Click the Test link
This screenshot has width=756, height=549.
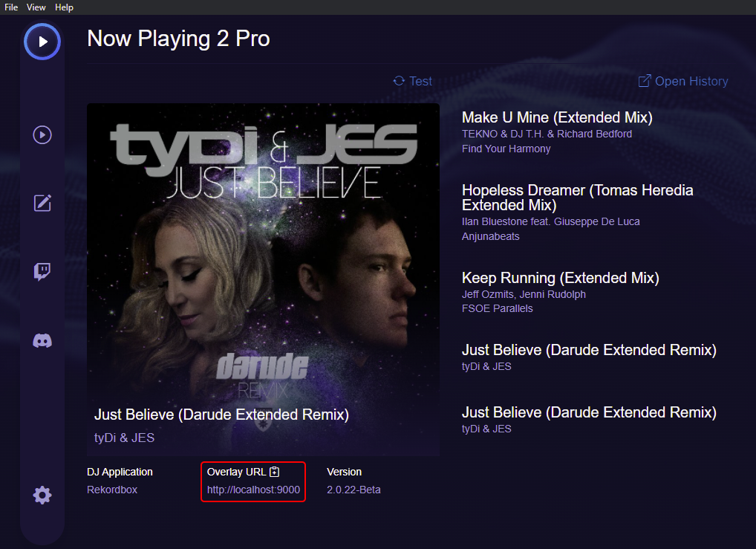420,81
